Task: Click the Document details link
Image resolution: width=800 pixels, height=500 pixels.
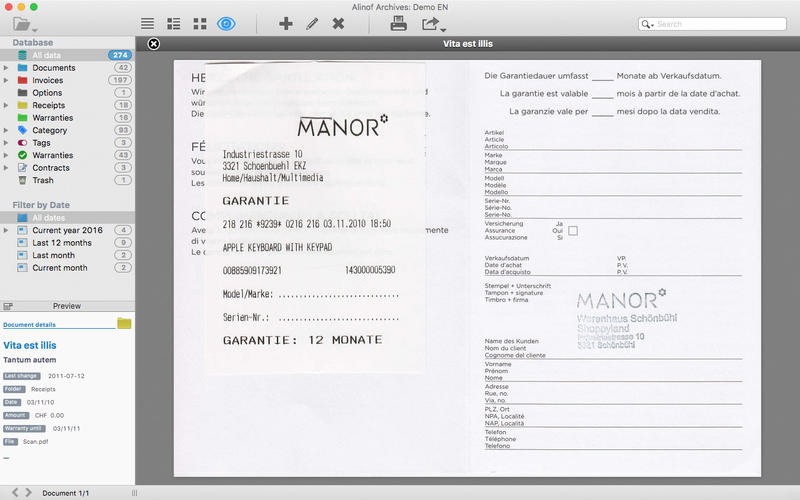Action: [29, 324]
